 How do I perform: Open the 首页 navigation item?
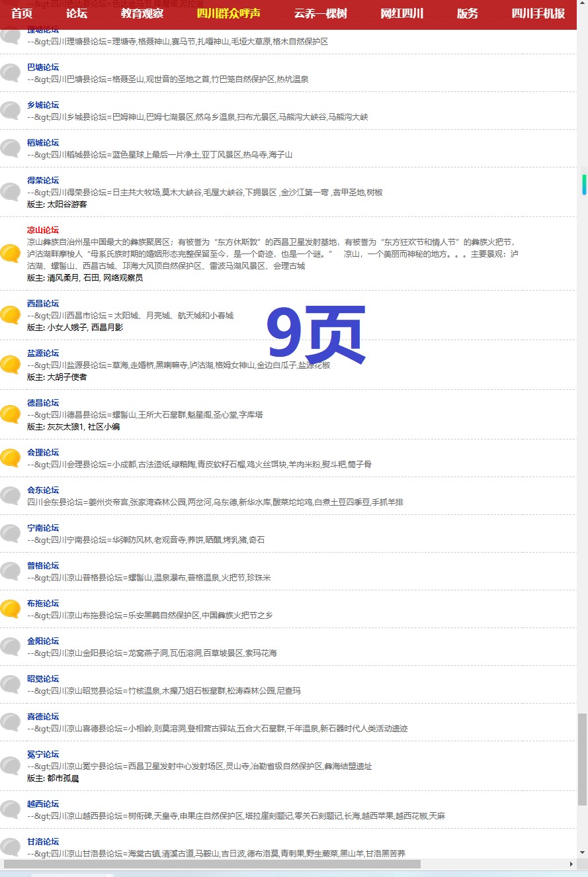point(22,13)
